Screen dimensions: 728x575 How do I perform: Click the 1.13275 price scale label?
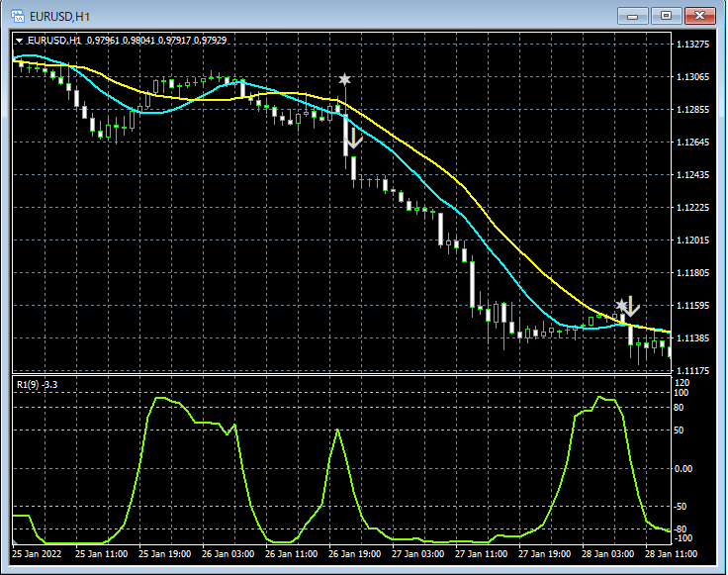coord(692,45)
